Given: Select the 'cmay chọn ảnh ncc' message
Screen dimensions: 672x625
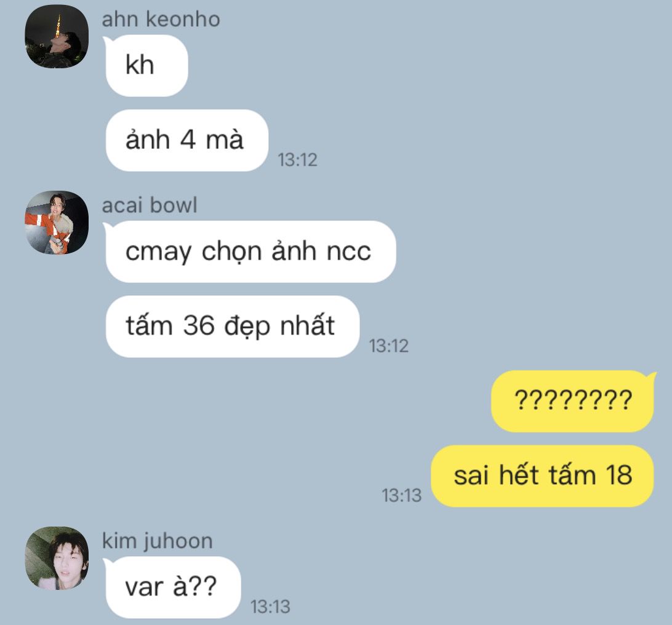Looking at the screenshot, I should click(250, 252).
